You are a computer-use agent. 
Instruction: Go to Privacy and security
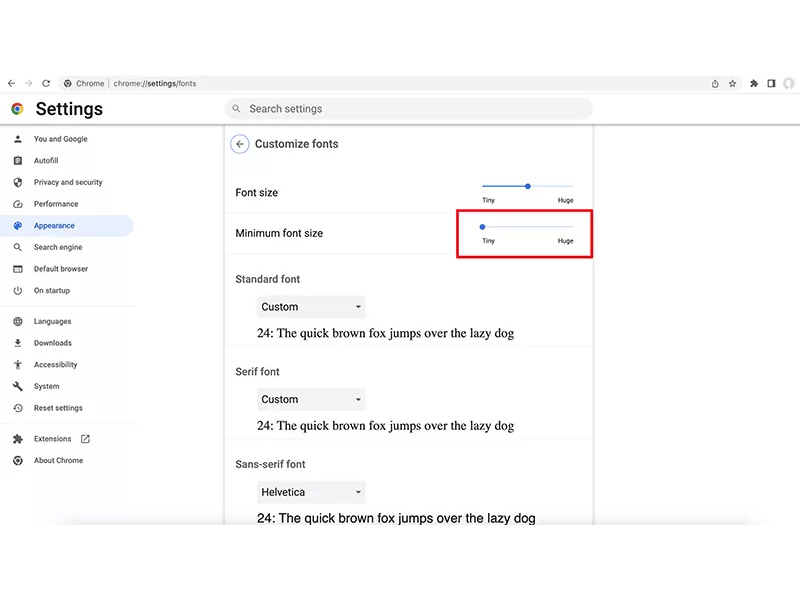tap(68, 182)
